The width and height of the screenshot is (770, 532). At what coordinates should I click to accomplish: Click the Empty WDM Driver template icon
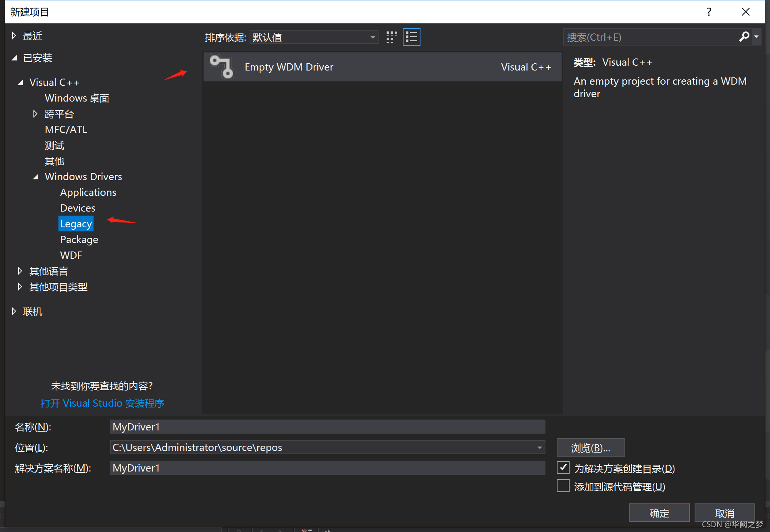221,66
